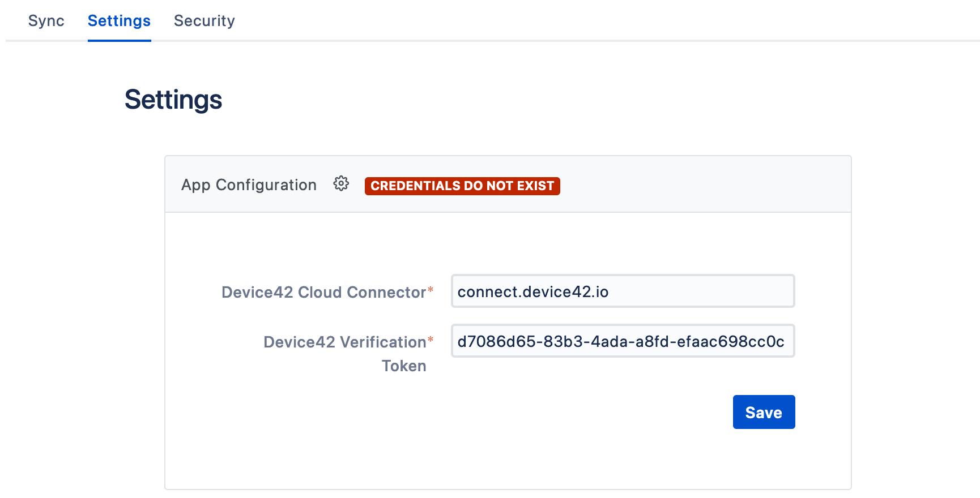Image resolution: width=980 pixels, height=498 pixels.
Task: Click the Settings page heading
Action: click(173, 100)
